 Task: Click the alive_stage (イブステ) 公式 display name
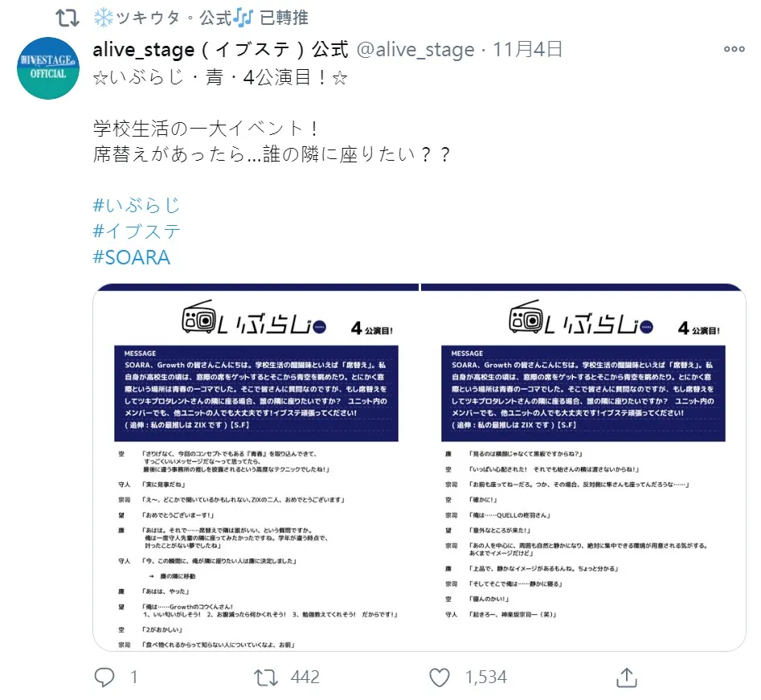point(221,49)
